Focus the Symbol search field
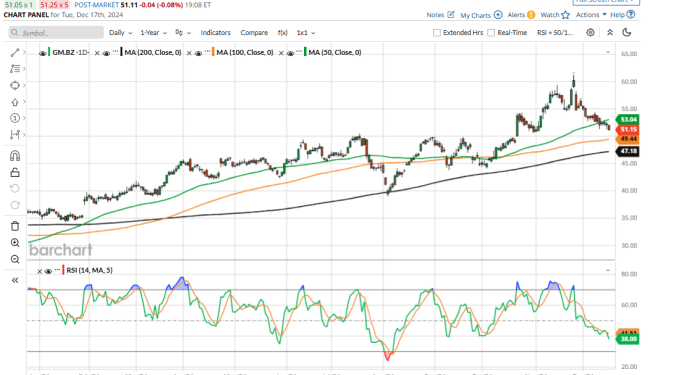This screenshot has width=700, height=375. [x=56, y=33]
